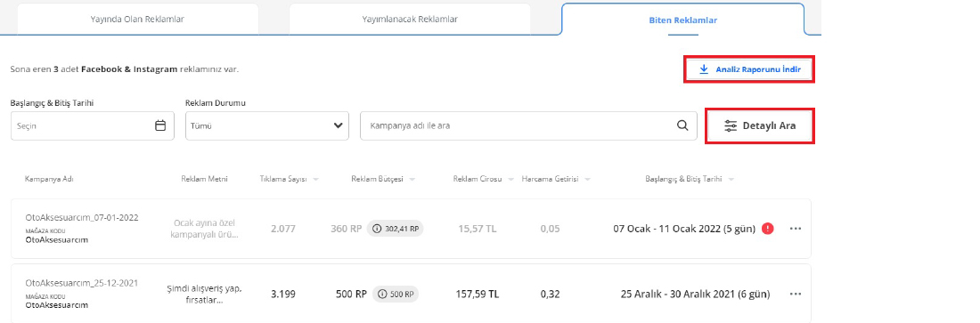Viewport: 980px width, 323px height.
Task: Sort by Harcama Getirisi column arrow
Action: coord(587,180)
